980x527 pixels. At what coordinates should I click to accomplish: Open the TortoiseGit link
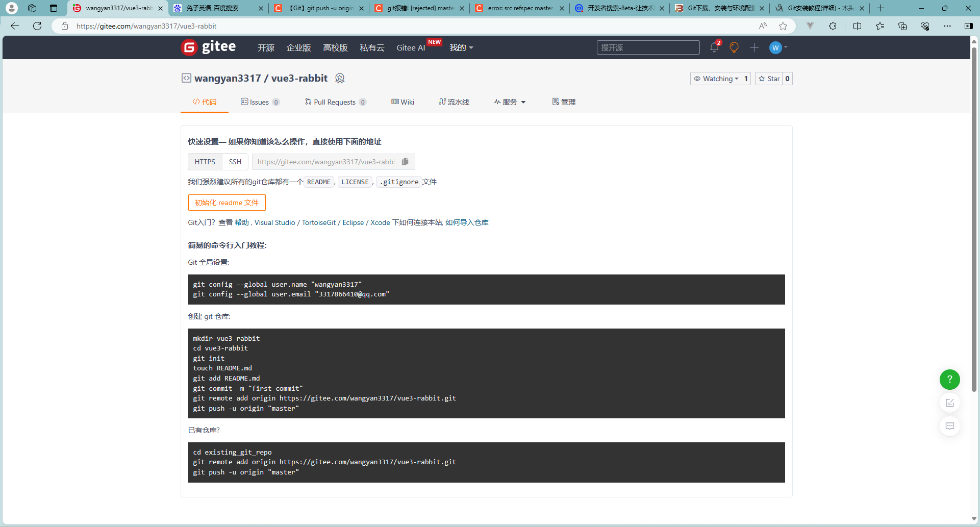tap(318, 222)
